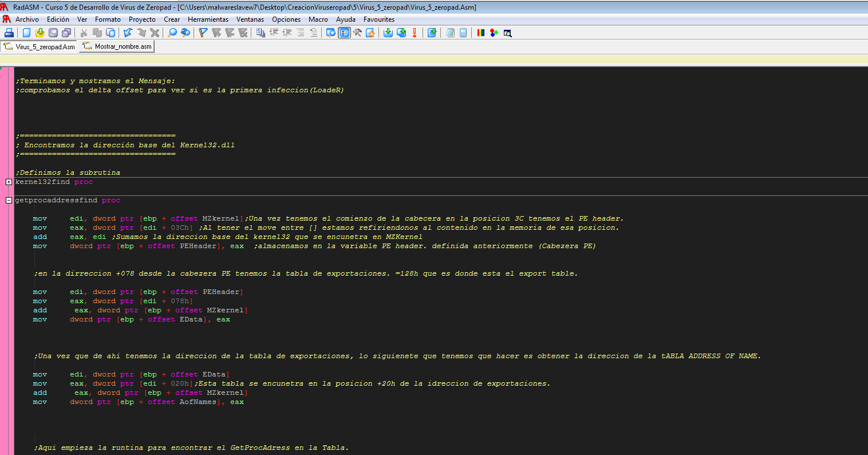Open Replace via the toolbar icon
868x455 pixels.
(186, 33)
